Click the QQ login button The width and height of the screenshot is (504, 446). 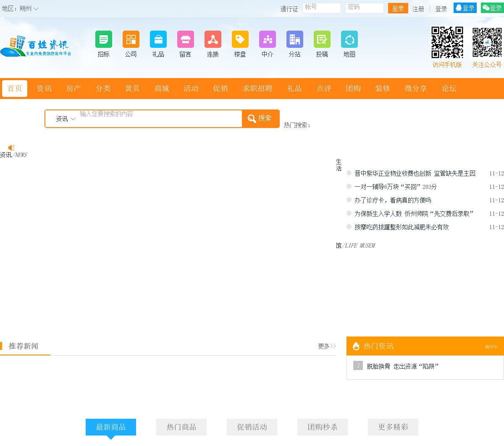(x=465, y=8)
